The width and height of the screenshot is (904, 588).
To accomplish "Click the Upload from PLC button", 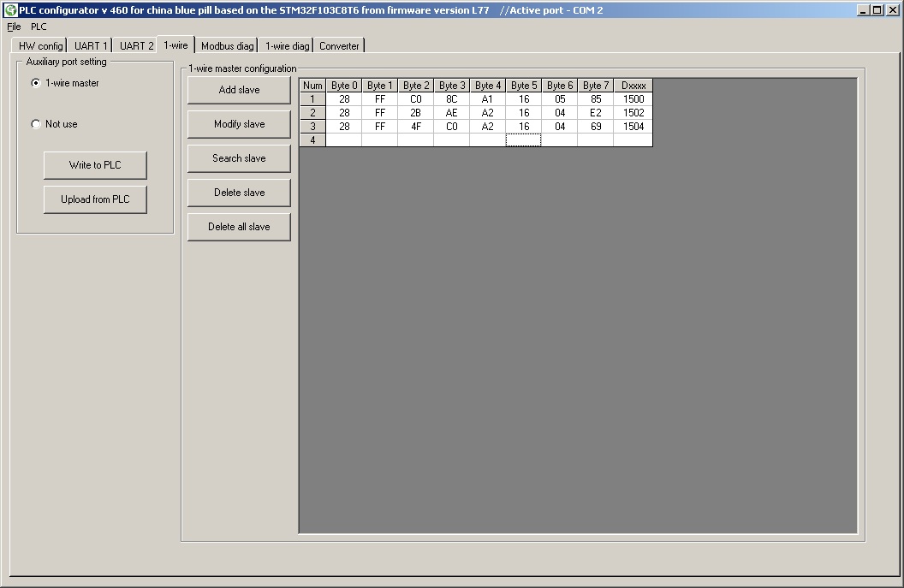I will tap(95, 199).
